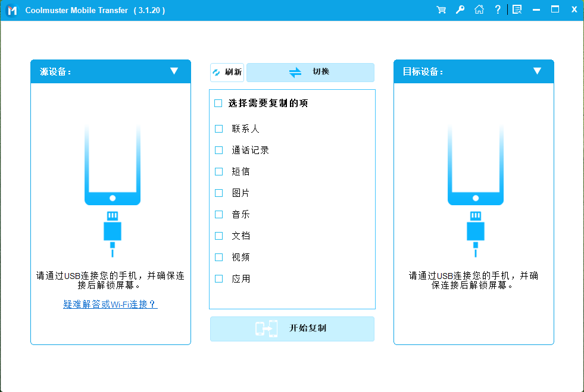This screenshot has height=392, width=584.
Task: Enable the 通话记录 (Call Logs) checkbox
Action: [x=218, y=150]
